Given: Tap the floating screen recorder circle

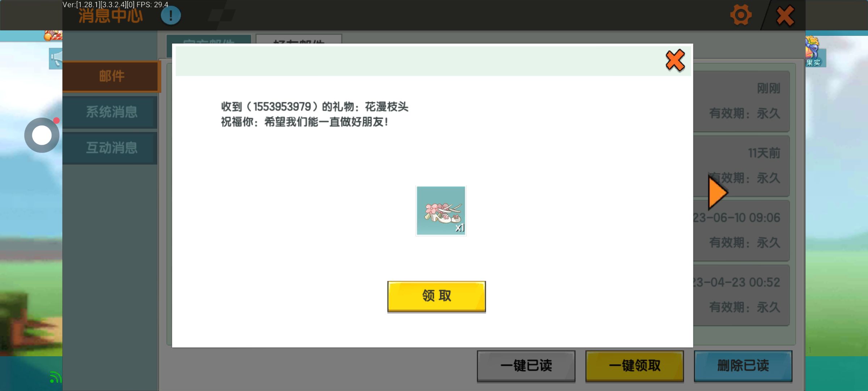Looking at the screenshot, I should (x=42, y=135).
